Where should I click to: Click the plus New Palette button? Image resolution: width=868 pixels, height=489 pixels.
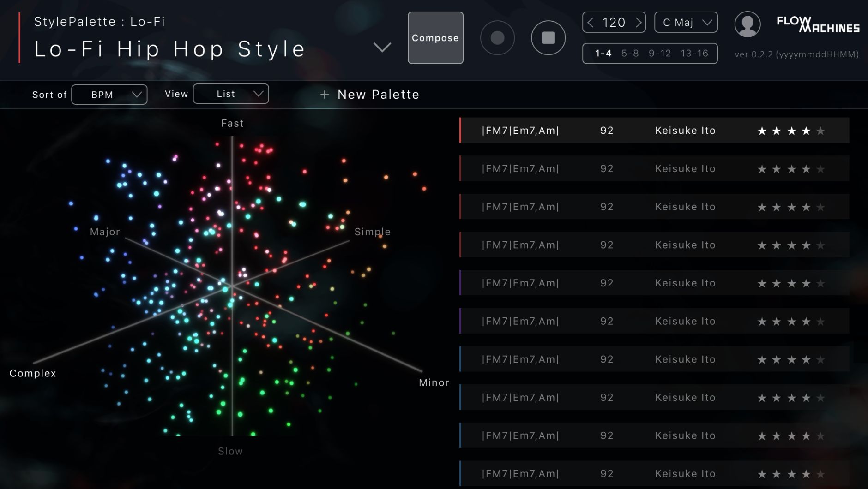click(369, 95)
